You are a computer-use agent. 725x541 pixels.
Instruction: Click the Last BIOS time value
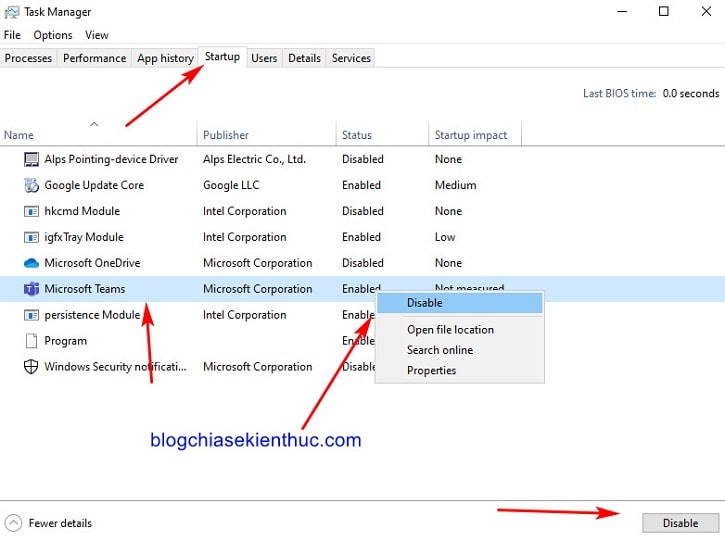pos(691,93)
